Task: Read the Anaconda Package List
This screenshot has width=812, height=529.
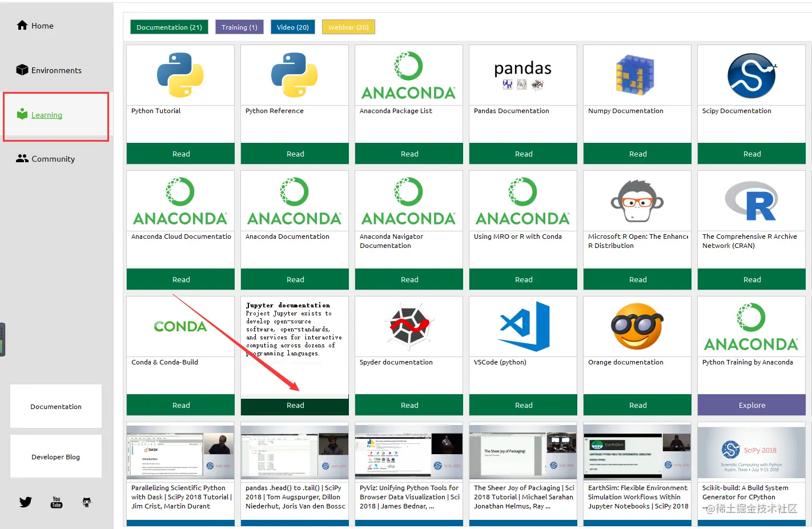Action: tap(409, 154)
